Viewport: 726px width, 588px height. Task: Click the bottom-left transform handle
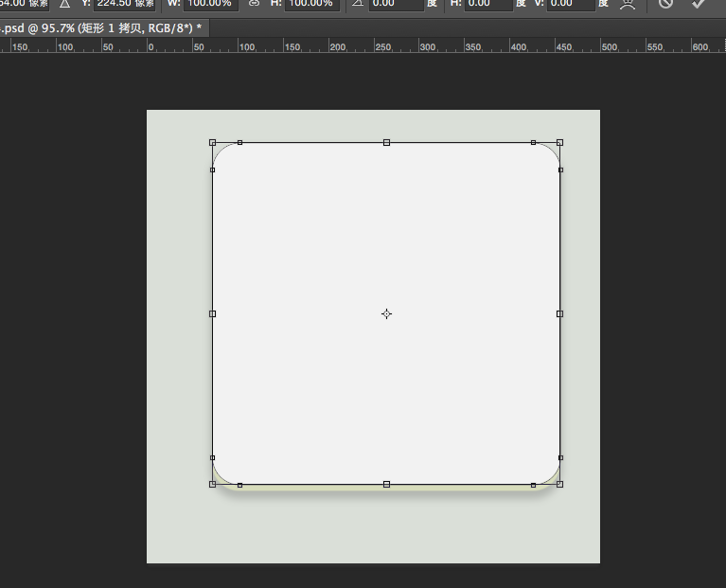tap(213, 484)
